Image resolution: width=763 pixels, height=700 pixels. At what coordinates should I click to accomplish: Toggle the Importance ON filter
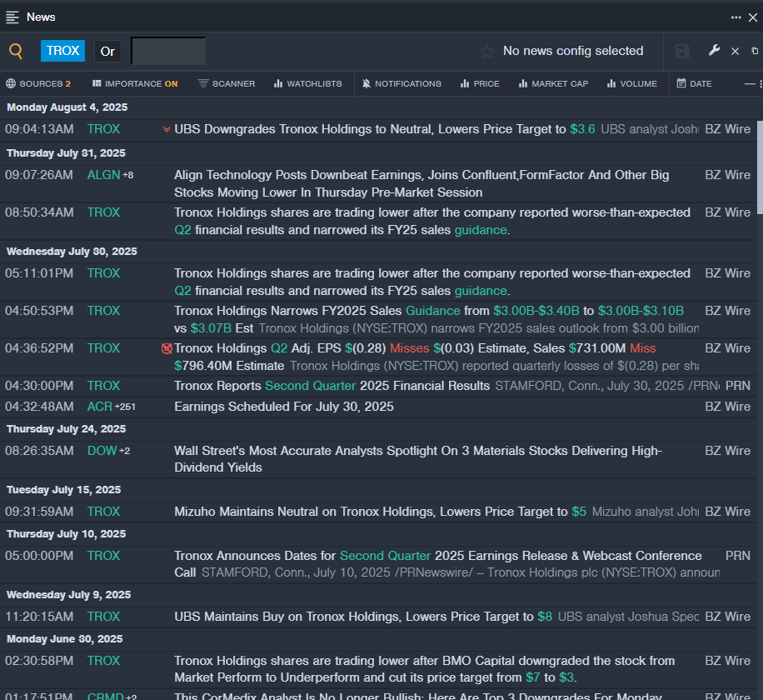(x=135, y=83)
